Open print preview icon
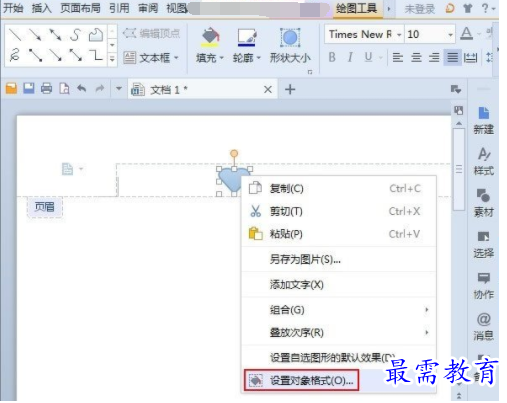The image size is (507, 403). (64, 89)
